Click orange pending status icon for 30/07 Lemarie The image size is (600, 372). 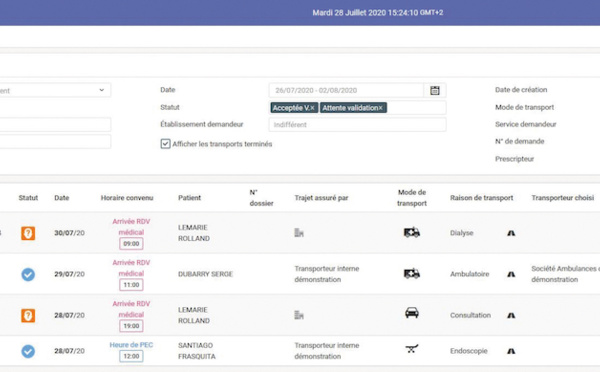pyautogui.click(x=28, y=233)
